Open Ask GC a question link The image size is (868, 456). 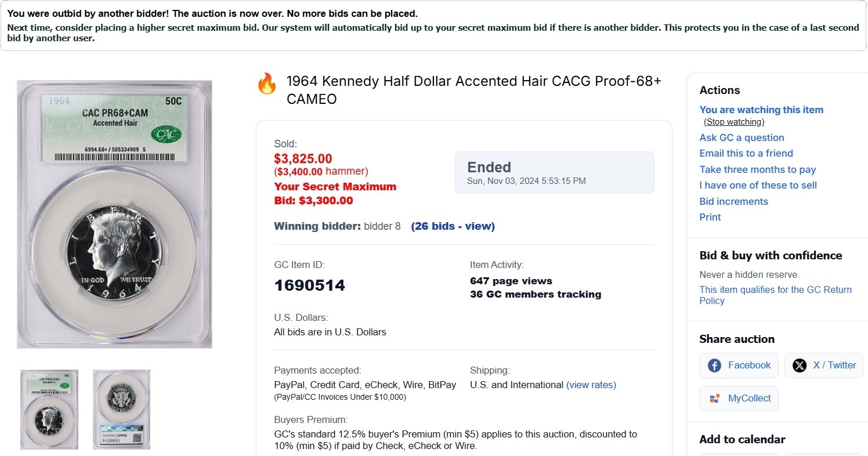(x=742, y=137)
